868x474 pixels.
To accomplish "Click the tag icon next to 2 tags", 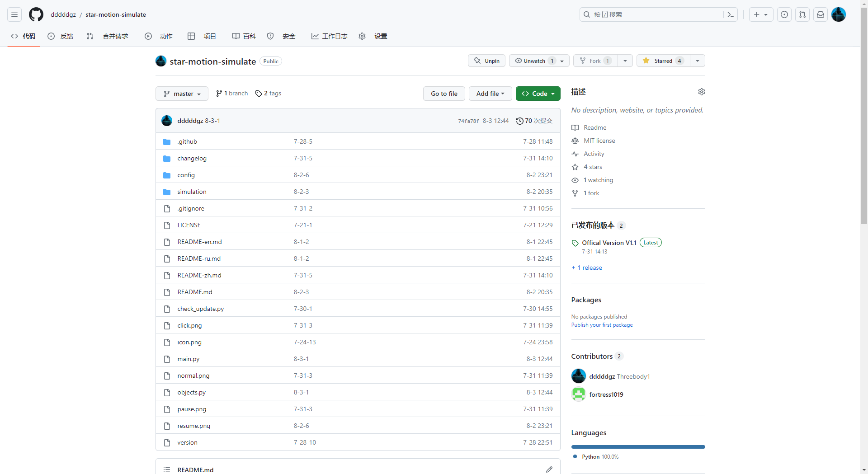I will (259, 94).
